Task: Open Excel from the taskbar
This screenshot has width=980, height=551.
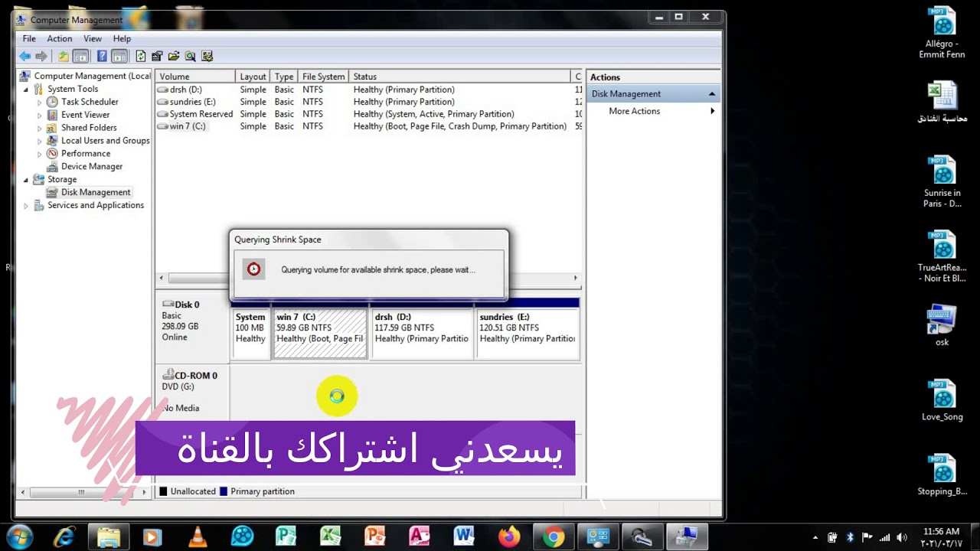Action: [330, 537]
